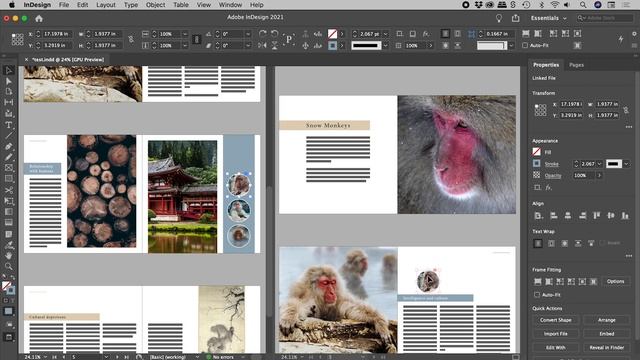Select the Page tool
This screenshot has height=360, width=640.
(x=9, y=91)
